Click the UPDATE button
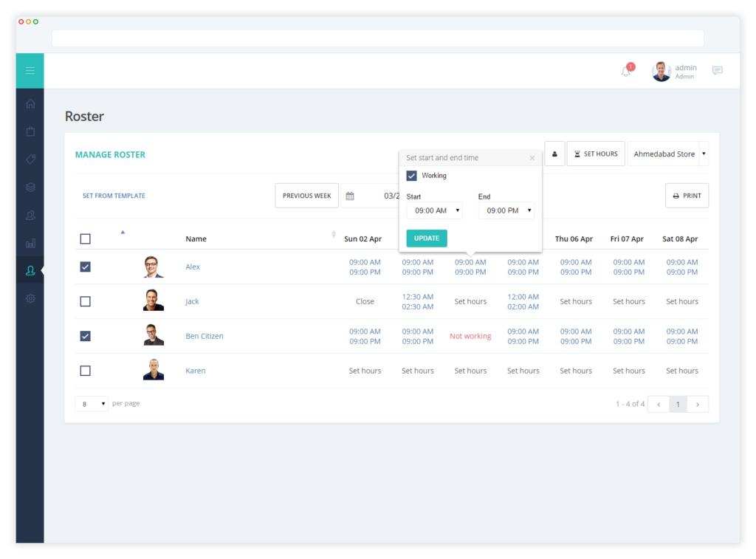This screenshot has height=559, width=756. (x=427, y=239)
